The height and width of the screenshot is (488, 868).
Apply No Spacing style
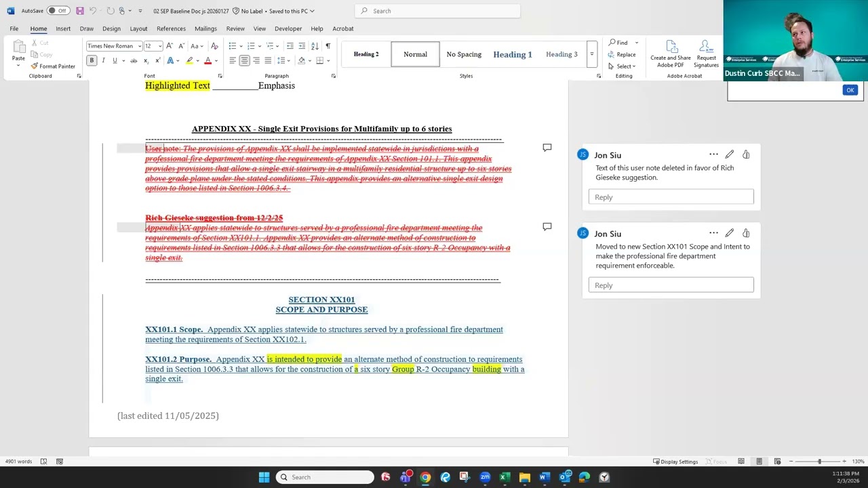[x=464, y=54]
